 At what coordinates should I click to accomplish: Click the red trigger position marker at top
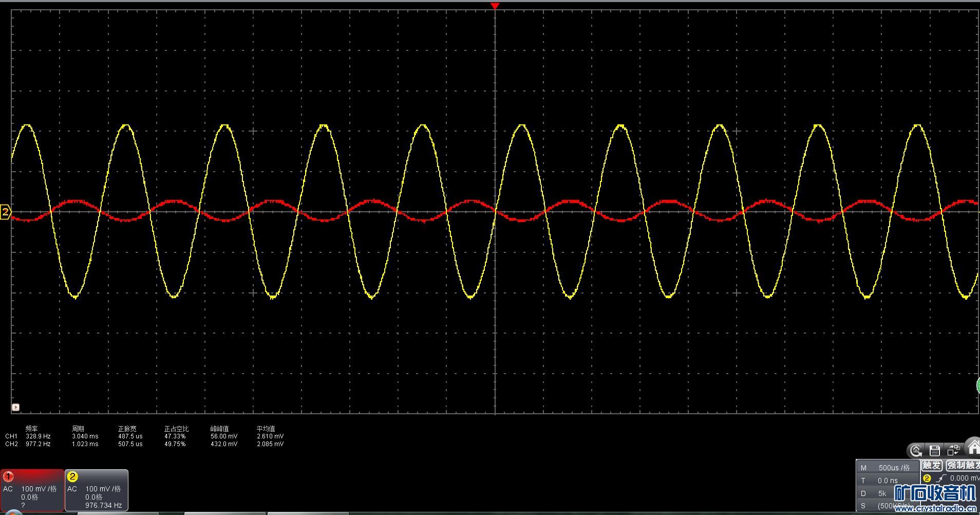click(495, 6)
